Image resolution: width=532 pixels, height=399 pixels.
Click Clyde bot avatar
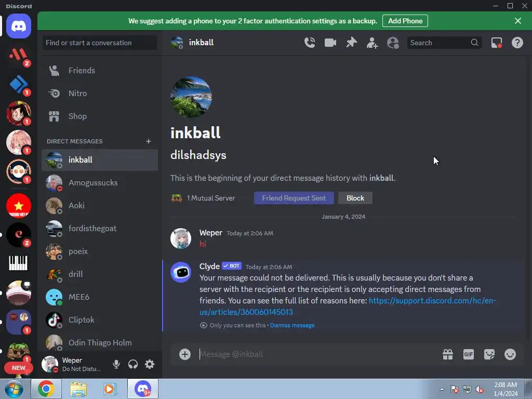pos(181,272)
